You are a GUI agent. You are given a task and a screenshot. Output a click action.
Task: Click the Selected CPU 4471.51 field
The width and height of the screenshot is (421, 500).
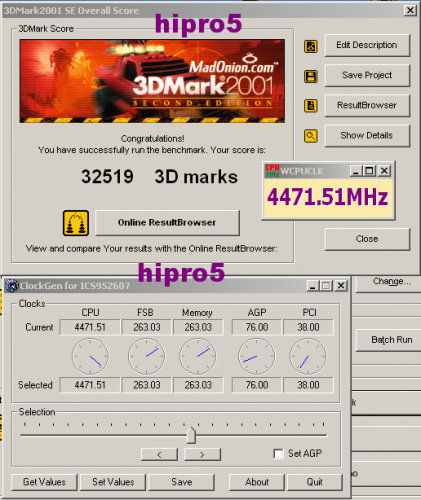[x=90, y=385]
